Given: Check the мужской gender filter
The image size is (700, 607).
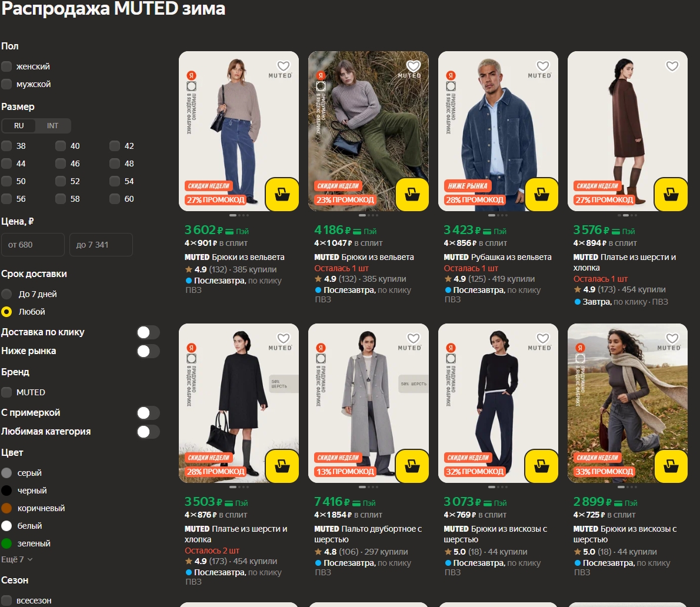Looking at the screenshot, I should click(x=6, y=84).
